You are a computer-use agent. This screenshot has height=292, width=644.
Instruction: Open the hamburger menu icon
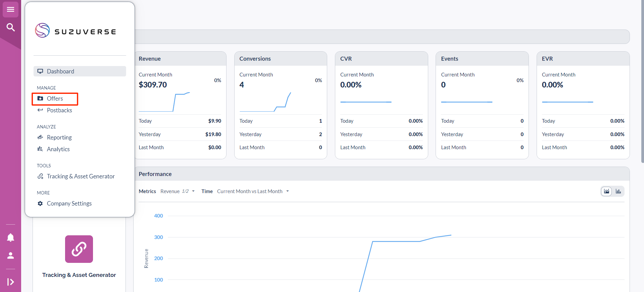click(x=10, y=9)
